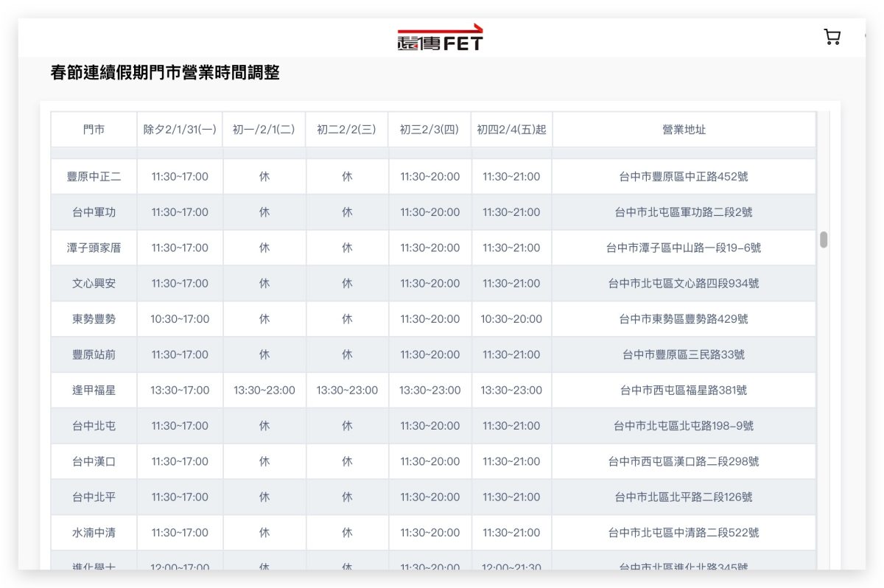Click store name 潭子頭家厝

(94, 248)
